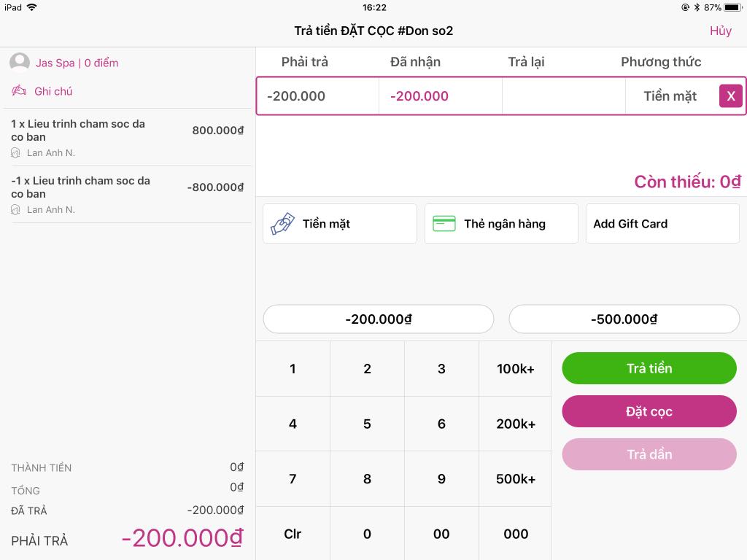Remove the Tiền mặt payment line
This screenshot has height=560, width=747.
[730, 96]
